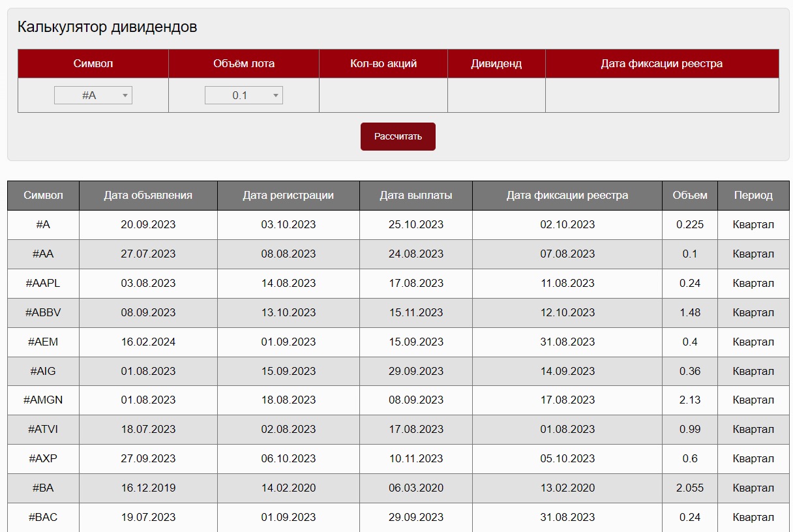
Task: Click calculator's Дата фиксации реестра header
Action: (x=662, y=64)
